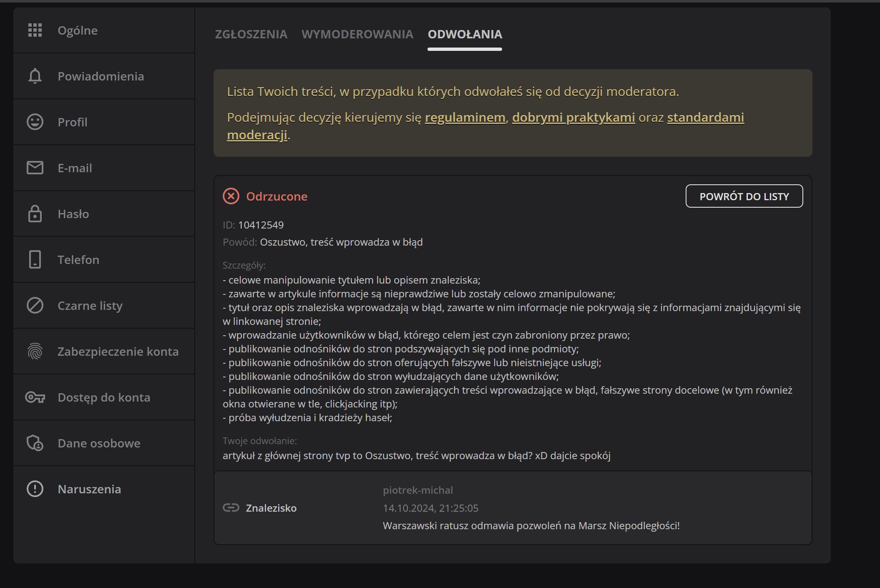Click the fingerprint Zabezpieczenie konta icon
Screen dimensions: 880x588
[35, 351]
